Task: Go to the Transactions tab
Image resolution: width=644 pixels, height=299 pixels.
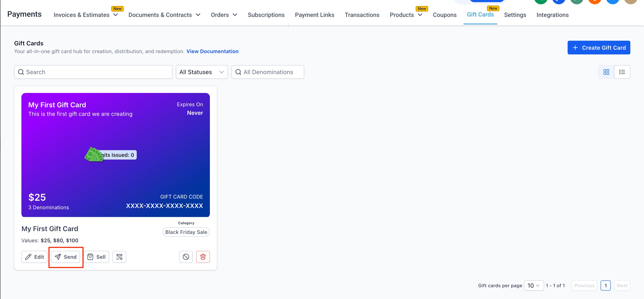Action: tap(362, 15)
